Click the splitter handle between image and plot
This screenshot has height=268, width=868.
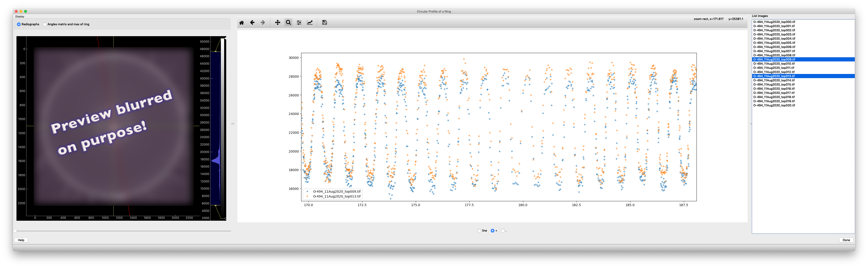tap(233, 124)
